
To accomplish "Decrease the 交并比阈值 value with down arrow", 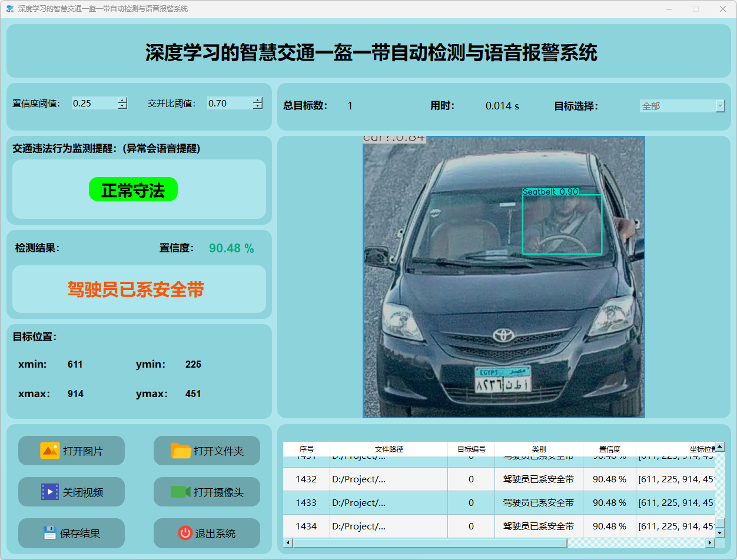I will [x=258, y=106].
